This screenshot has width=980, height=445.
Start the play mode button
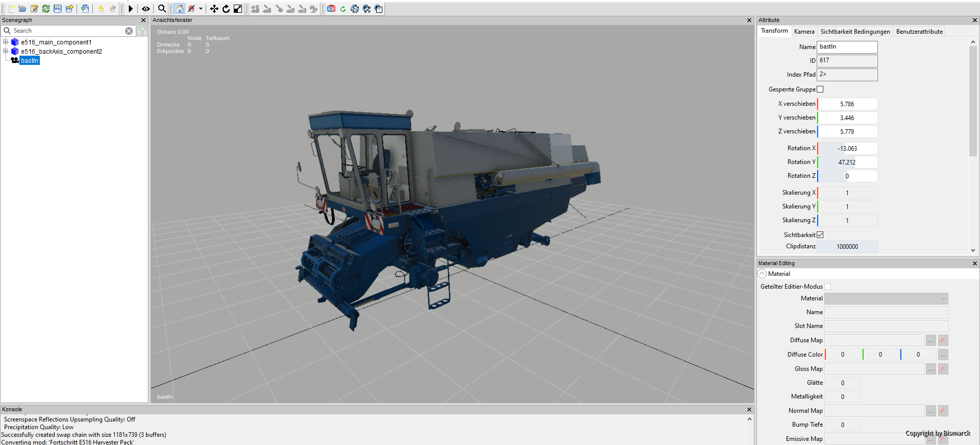coord(131,9)
